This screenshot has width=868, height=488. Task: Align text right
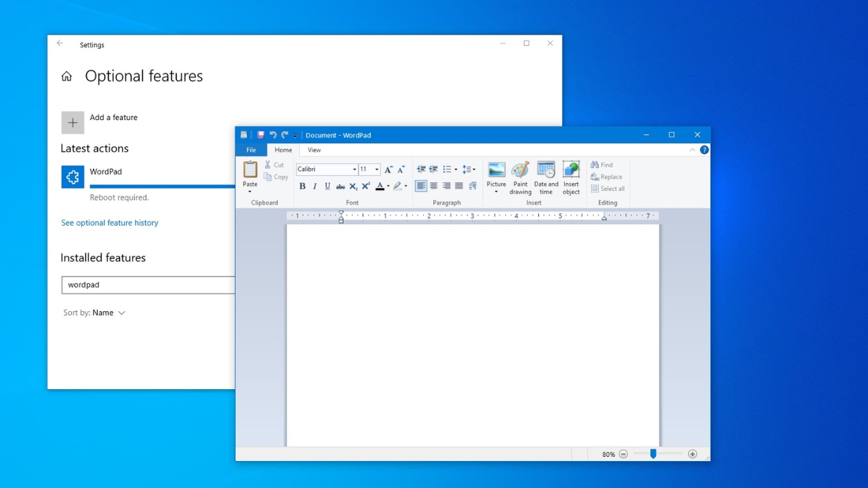446,186
